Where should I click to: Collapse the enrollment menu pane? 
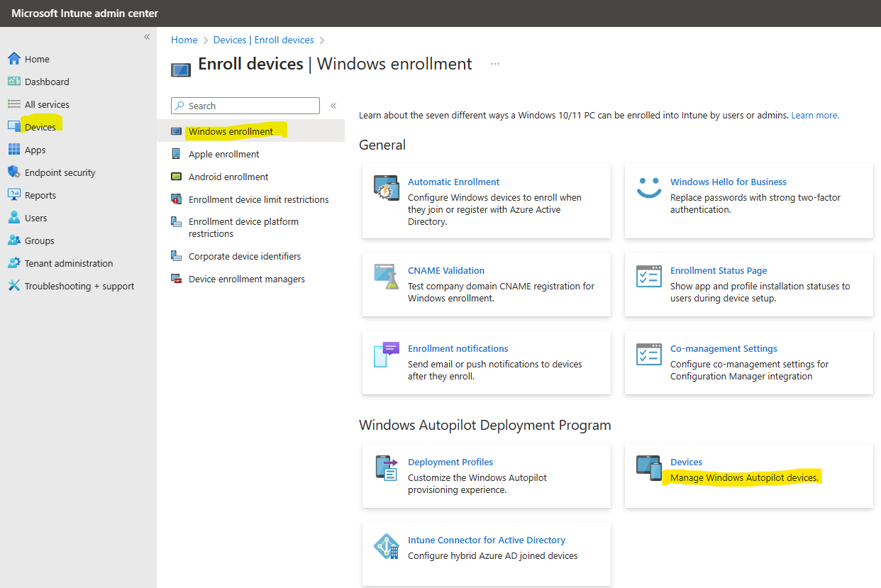(333, 106)
